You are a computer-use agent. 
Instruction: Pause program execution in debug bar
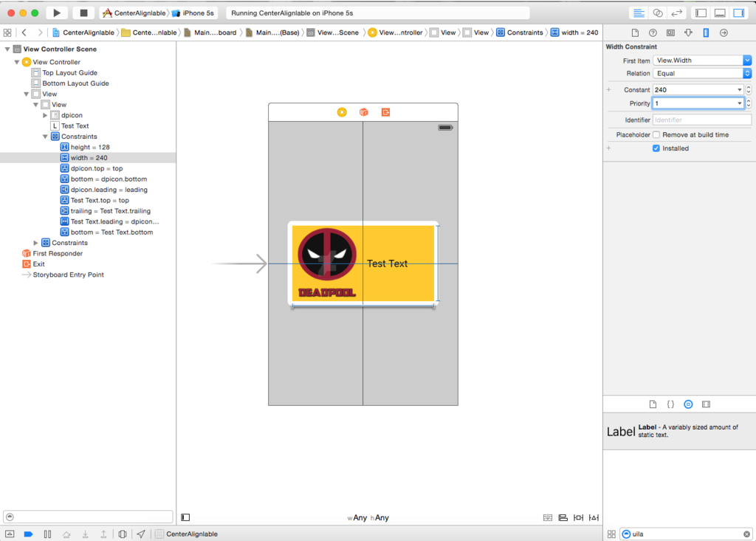47,534
